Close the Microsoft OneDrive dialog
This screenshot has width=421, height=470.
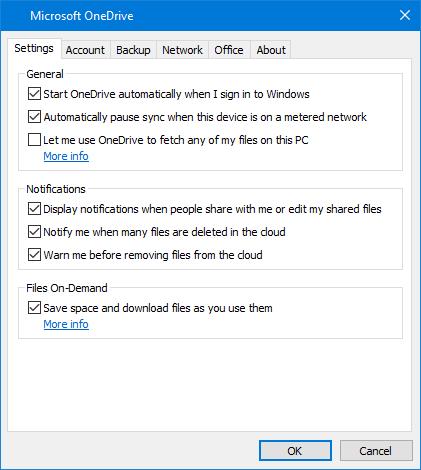[x=405, y=15]
